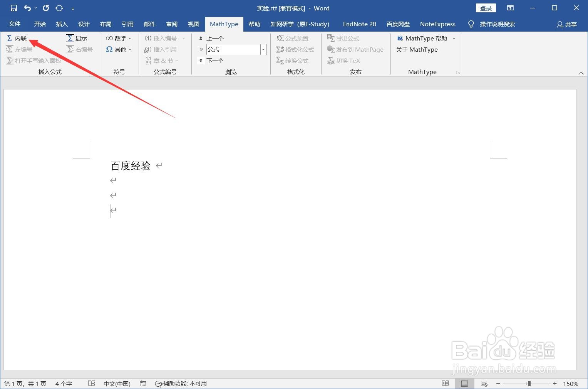Click 发布到 MathPage
Image resolution: width=588 pixels, height=389 pixels.
pyautogui.click(x=355, y=49)
